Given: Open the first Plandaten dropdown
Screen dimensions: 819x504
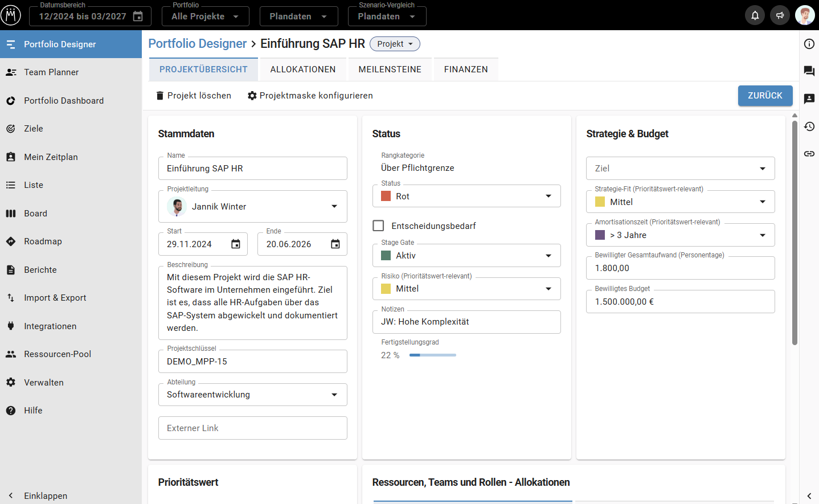Looking at the screenshot, I should click(298, 17).
